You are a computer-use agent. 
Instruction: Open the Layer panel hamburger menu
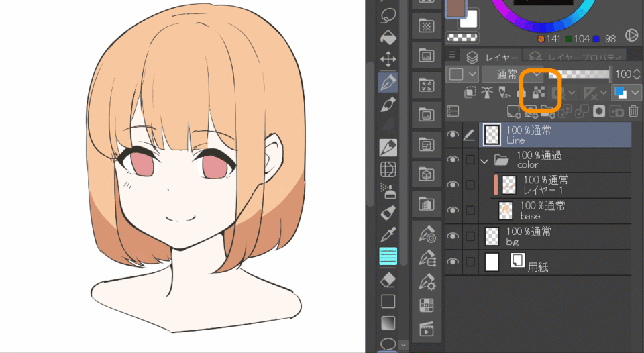click(452, 54)
